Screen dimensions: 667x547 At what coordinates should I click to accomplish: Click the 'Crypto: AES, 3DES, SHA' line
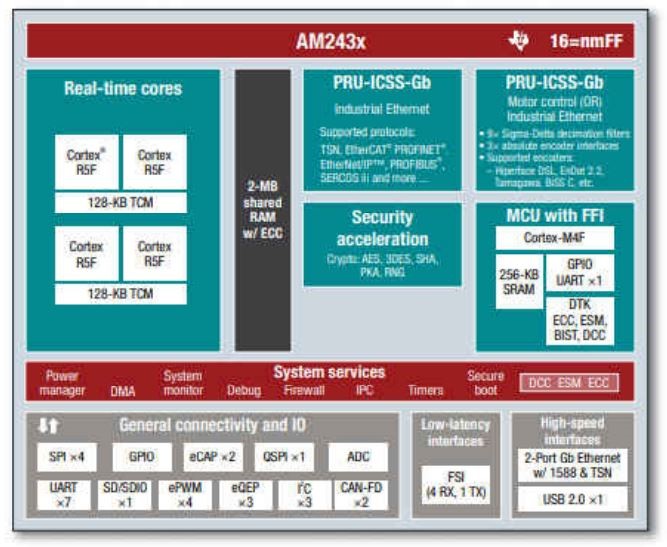pyautogui.click(x=382, y=259)
